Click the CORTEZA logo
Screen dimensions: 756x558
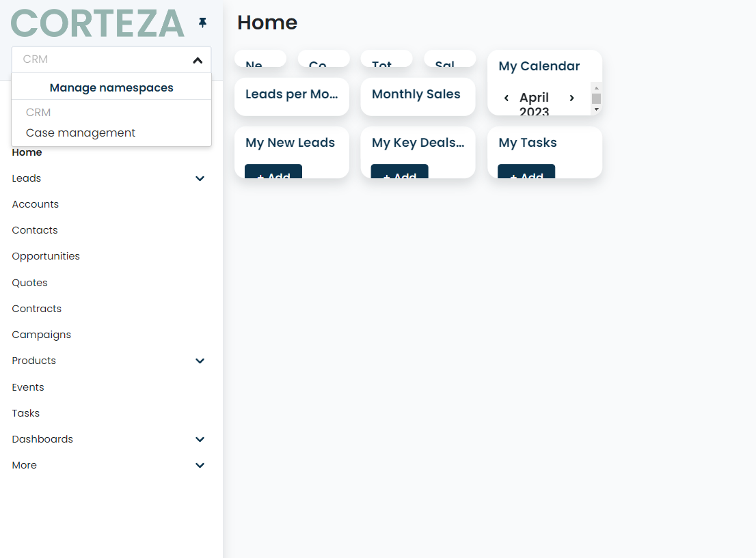[x=96, y=23]
